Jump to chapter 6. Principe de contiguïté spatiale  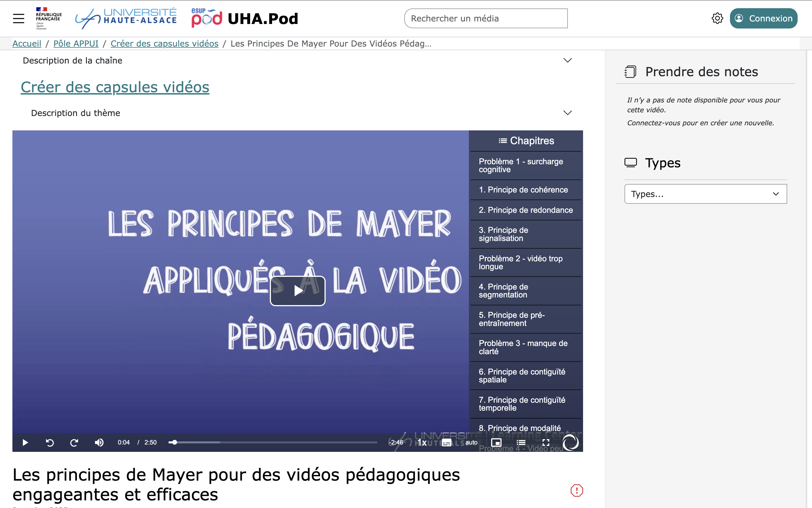click(x=526, y=376)
